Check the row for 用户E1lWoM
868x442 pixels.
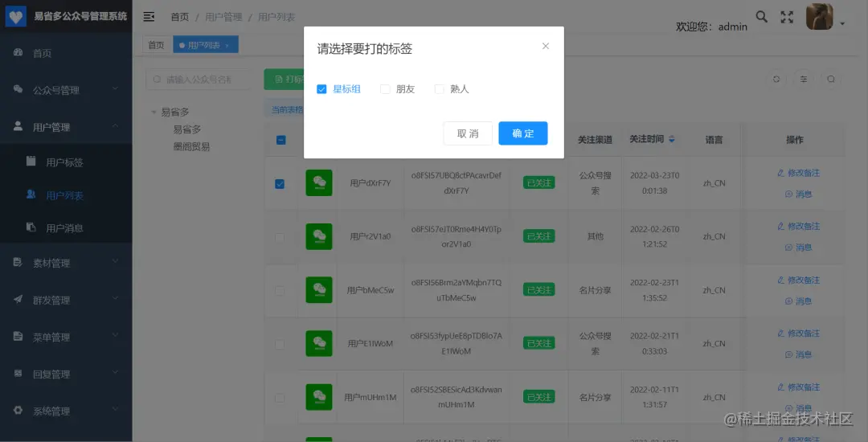point(280,344)
